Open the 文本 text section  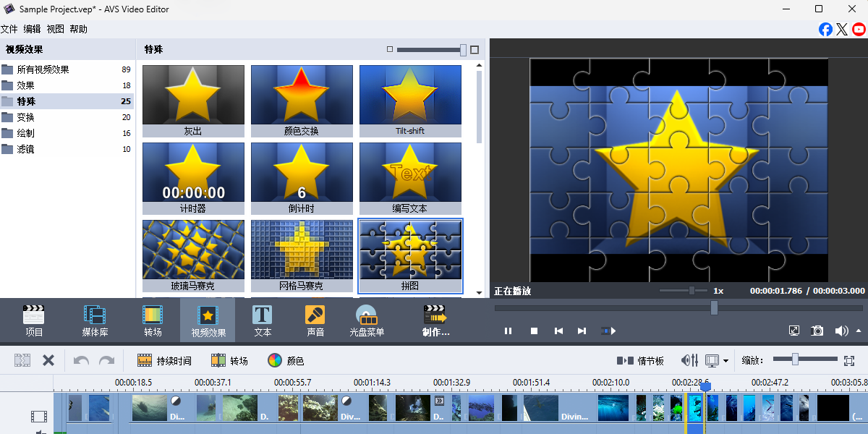click(263, 321)
